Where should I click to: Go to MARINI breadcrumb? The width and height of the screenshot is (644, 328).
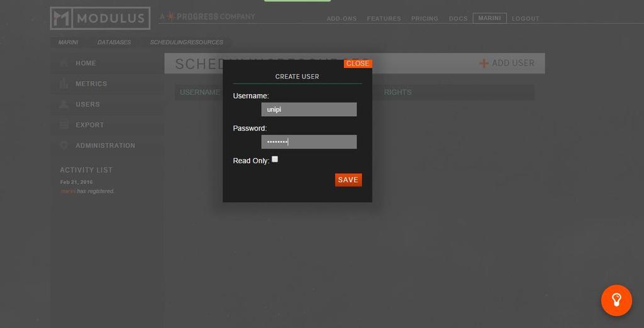(x=68, y=42)
